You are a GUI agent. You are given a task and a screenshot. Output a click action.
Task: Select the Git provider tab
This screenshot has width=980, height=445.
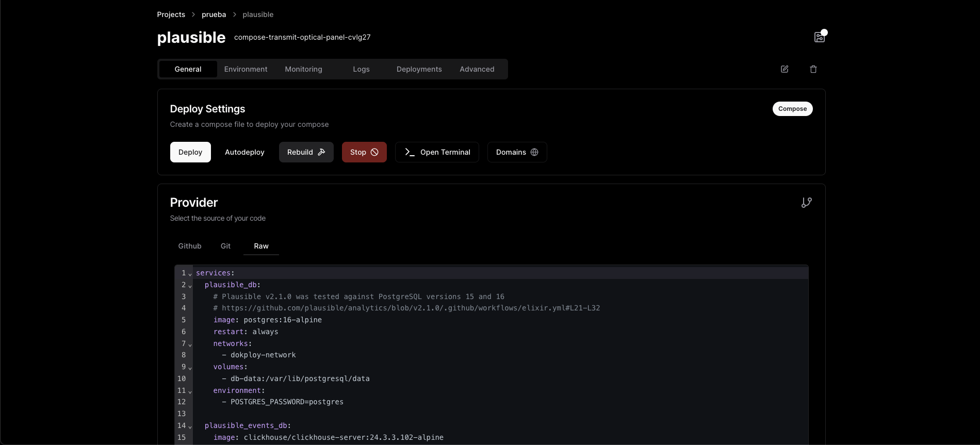[225, 246]
